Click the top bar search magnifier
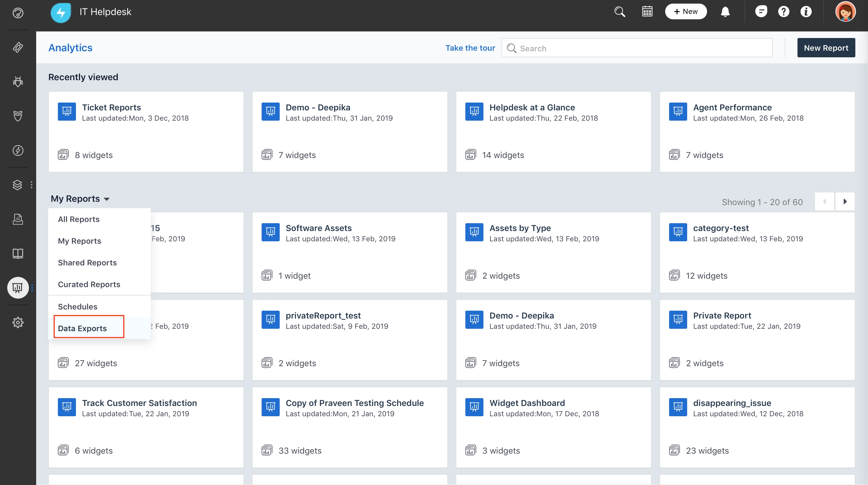This screenshot has width=868, height=485. pos(619,12)
